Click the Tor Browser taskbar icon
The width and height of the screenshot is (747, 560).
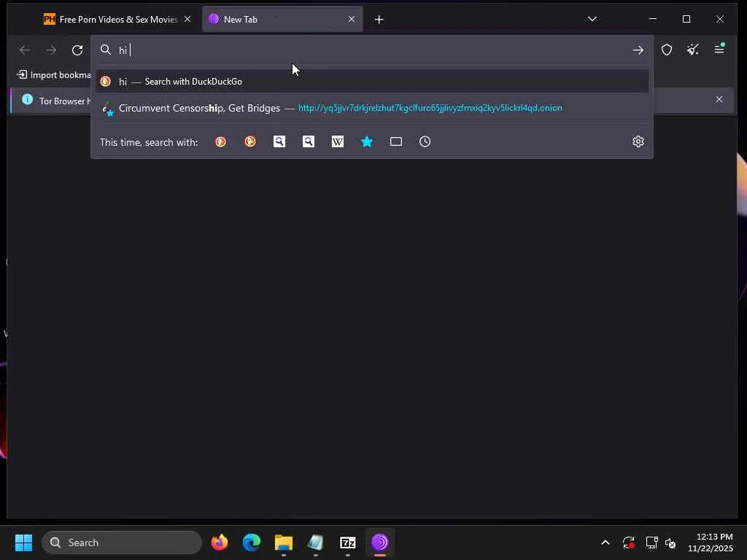pyautogui.click(x=379, y=542)
